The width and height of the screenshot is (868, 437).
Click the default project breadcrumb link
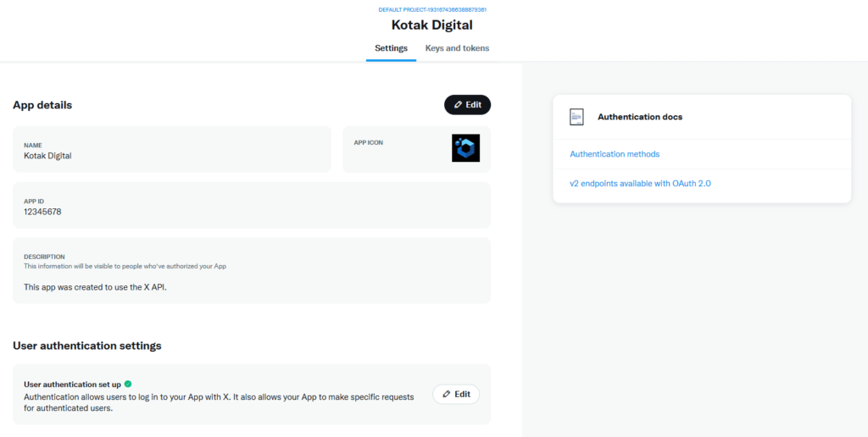[432, 10]
